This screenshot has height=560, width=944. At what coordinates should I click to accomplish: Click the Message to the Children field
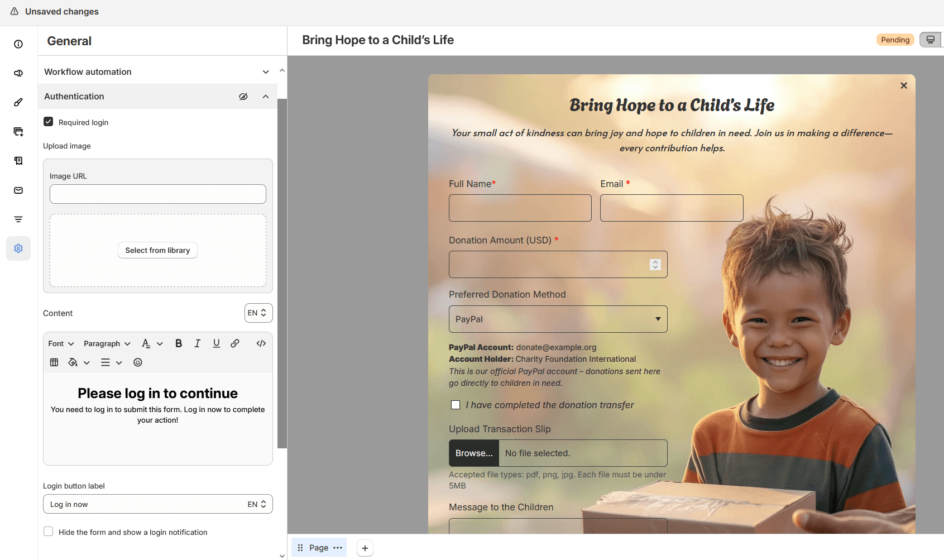pyautogui.click(x=558, y=526)
